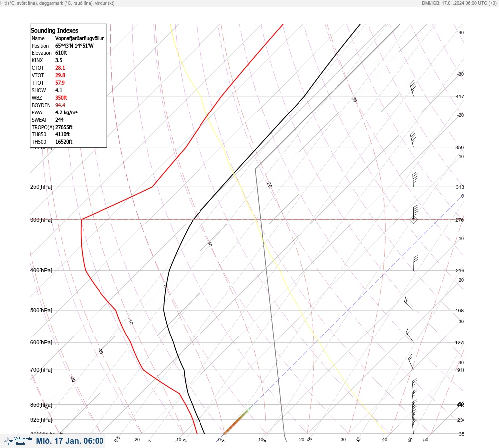Click the 'DMI/IGB: 17.01.2024 06:00 UTC' header text
The width and height of the screenshot is (499, 448).
coord(459,3)
